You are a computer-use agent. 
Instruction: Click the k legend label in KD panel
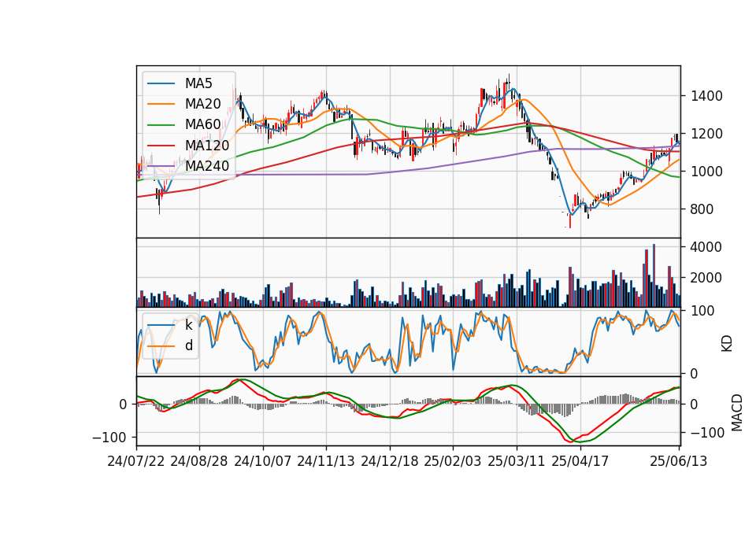click(x=188, y=325)
